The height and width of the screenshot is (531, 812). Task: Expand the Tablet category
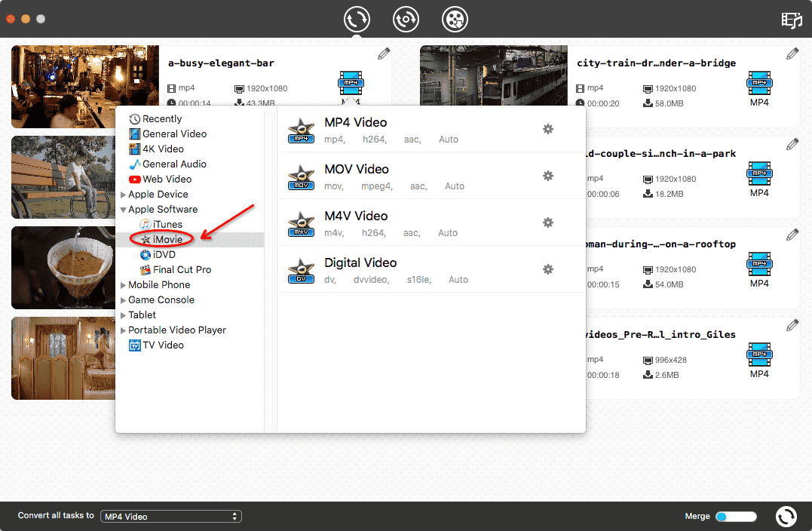123,315
